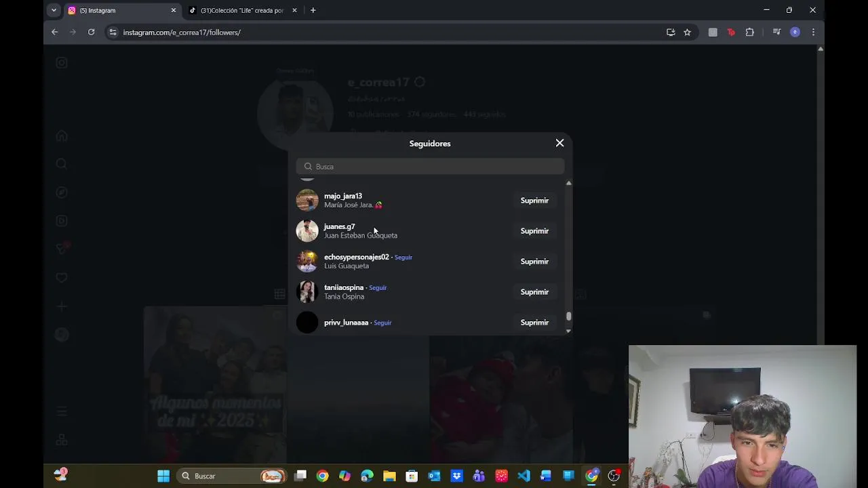The image size is (868, 488).
Task: Follow back echosypersonajes02 via Seguir
Action: click(403, 258)
